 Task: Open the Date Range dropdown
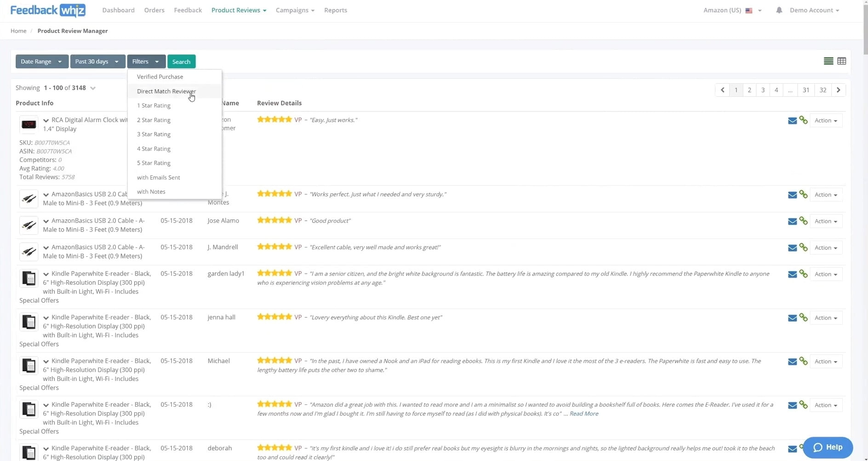click(x=42, y=62)
